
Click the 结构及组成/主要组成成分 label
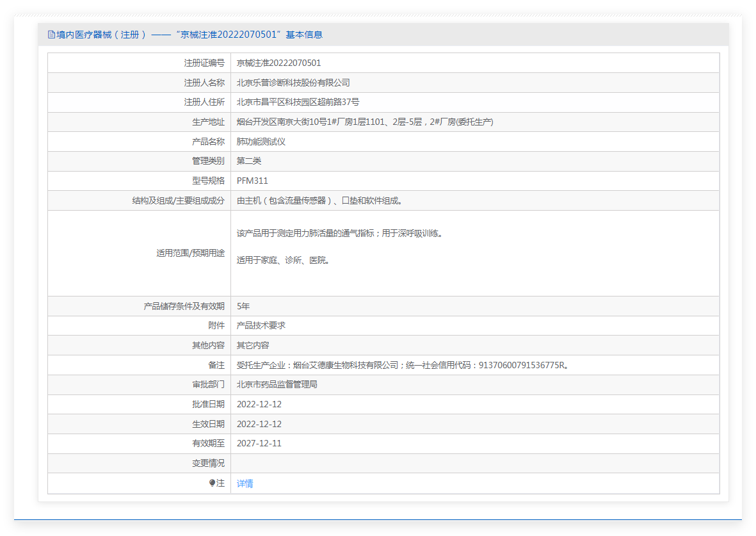pyautogui.click(x=179, y=200)
